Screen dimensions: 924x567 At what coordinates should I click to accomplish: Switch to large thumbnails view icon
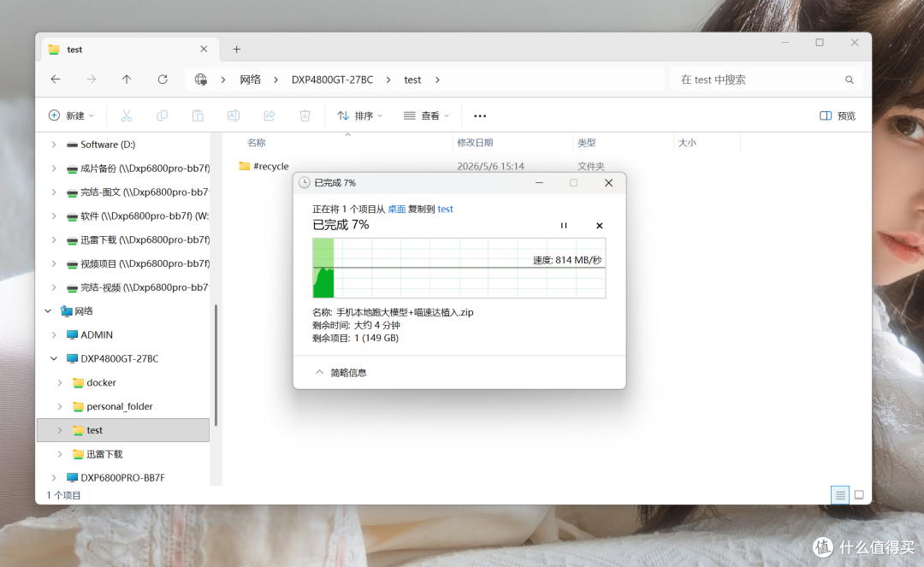tap(859, 495)
